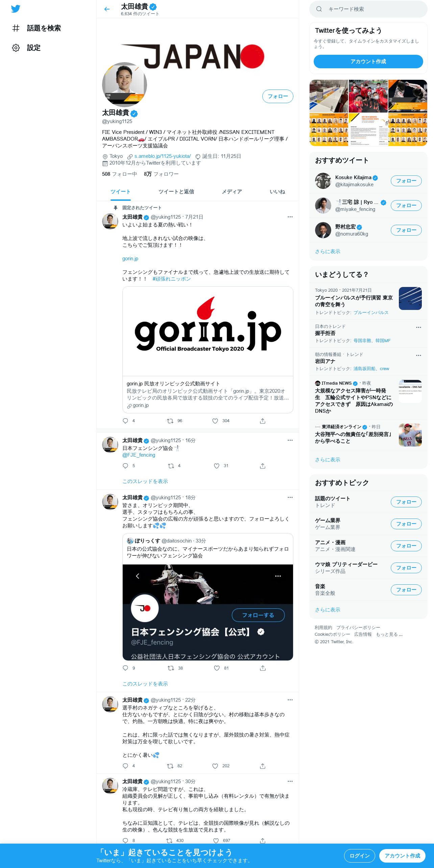Viewport: 434px width, 868px height.
Task: Open s.ameblo.jp/1125-yukiota/ profile link
Action: [163, 156]
